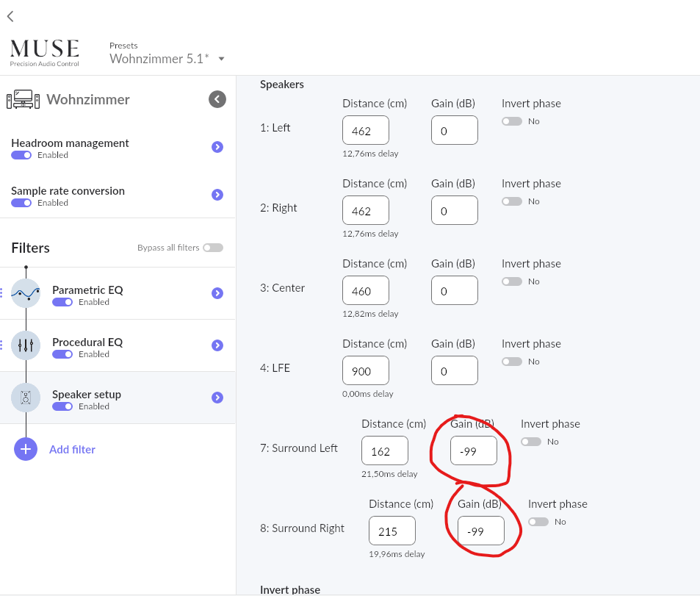
Task: Click the Procedural EQ sliders icon
Action: click(x=26, y=345)
